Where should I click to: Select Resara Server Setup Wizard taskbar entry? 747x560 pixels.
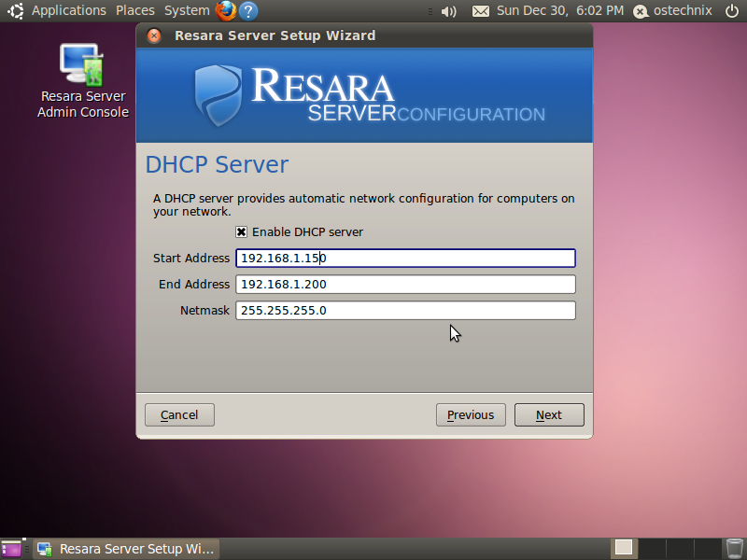[126, 549]
